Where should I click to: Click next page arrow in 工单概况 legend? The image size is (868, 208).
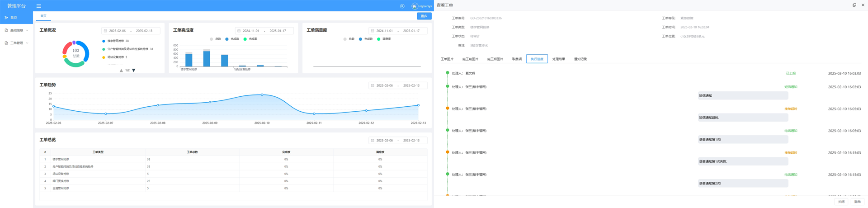[134, 71]
